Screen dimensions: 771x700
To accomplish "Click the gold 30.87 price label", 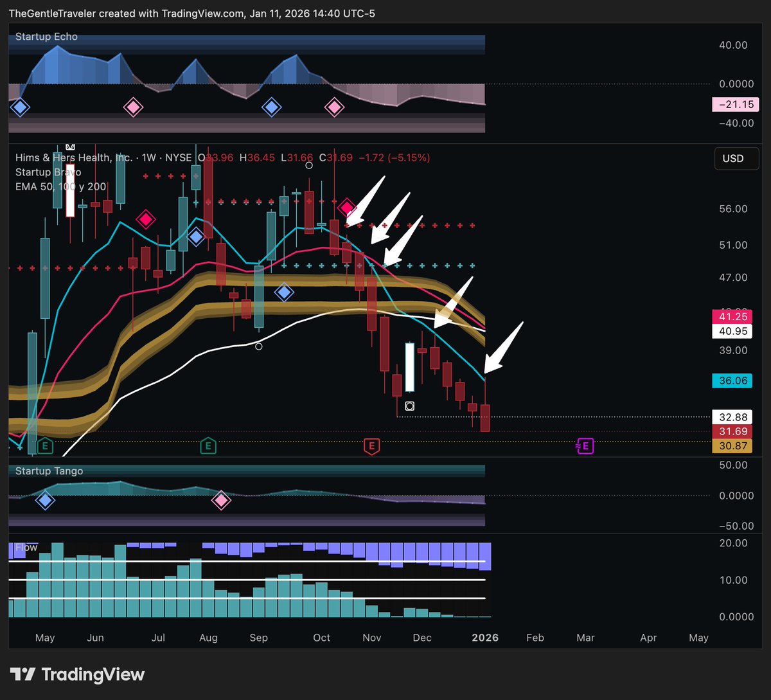I will pos(732,445).
